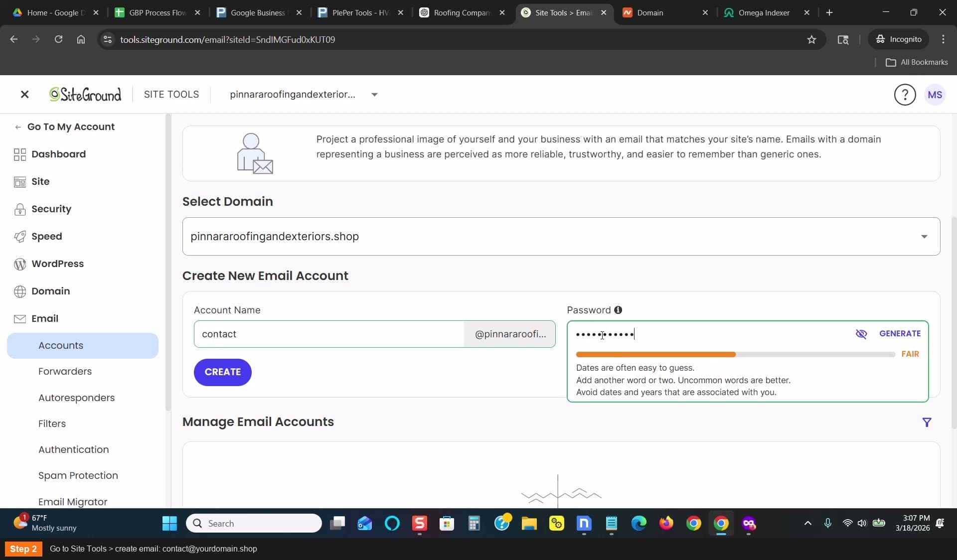Click the SiteGround logo
Screen dimensions: 957x560
pos(85,94)
